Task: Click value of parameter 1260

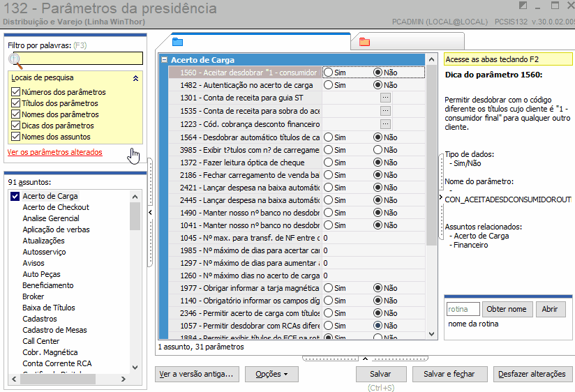Action: click(373, 276)
